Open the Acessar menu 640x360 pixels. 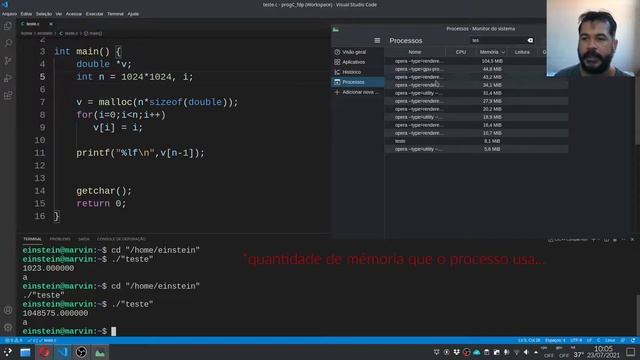pyautogui.click(x=74, y=14)
